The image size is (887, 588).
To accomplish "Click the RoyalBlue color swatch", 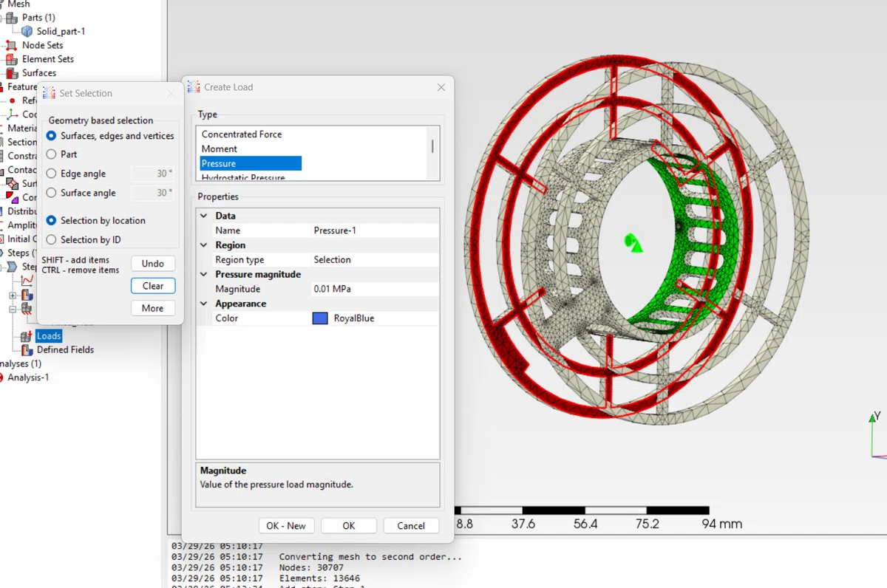I will click(x=320, y=318).
